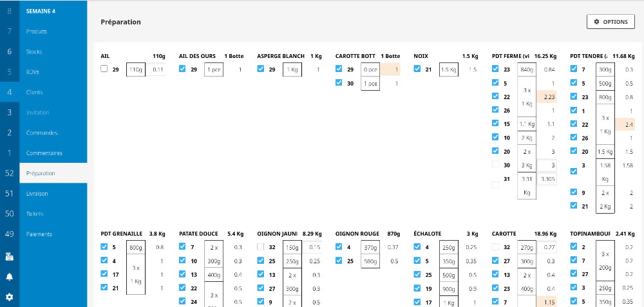This screenshot has height=307, width=644.
Task: Switch to week 51 in the week column
Action: click(x=9, y=193)
